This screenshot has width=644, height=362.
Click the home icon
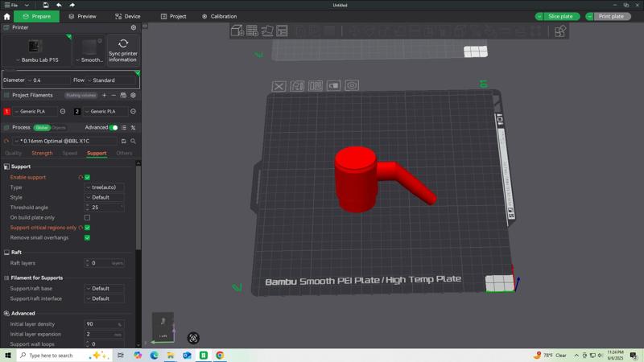(x=7, y=16)
